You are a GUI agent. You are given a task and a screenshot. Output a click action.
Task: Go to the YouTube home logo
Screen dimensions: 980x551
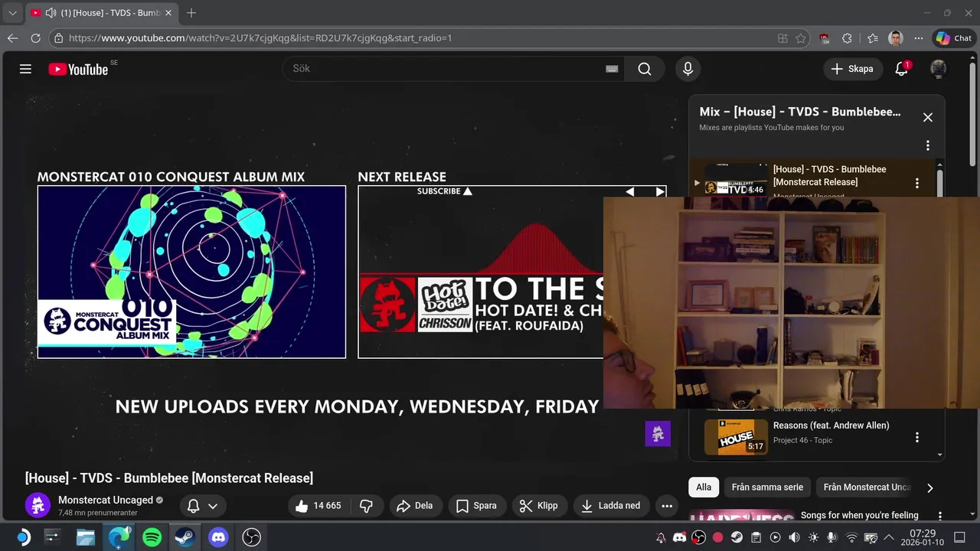pos(78,69)
